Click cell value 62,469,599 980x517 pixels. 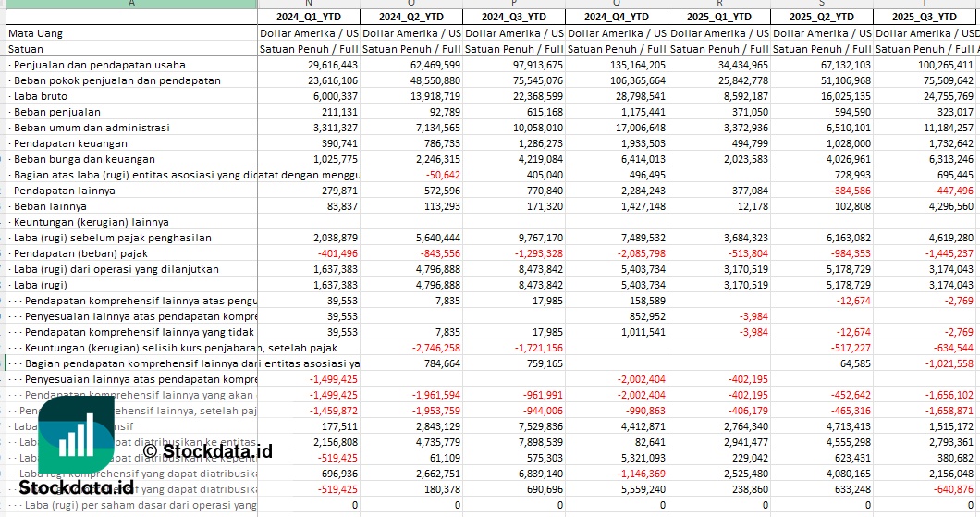tap(435, 65)
